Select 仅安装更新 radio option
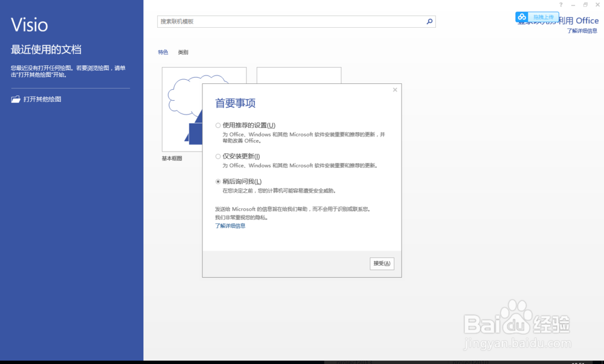The height and width of the screenshot is (364, 604). (218, 156)
